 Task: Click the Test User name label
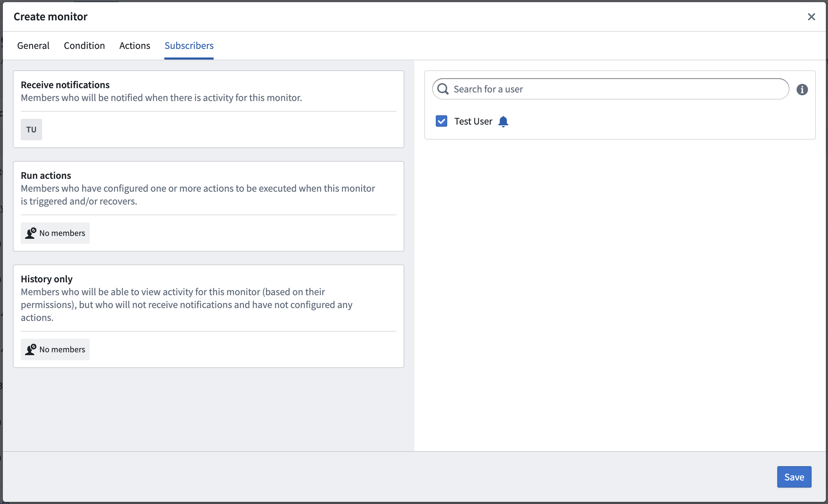click(x=473, y=121)
